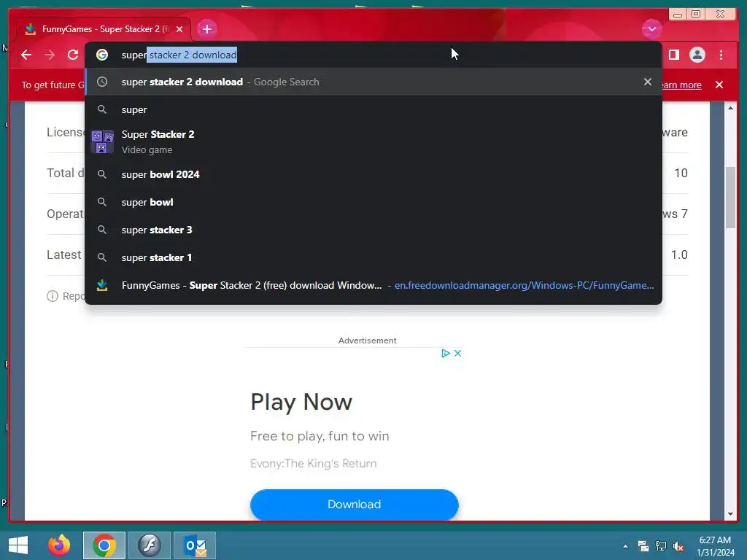Image resolution: width=747 pixels, height=560 pixels.
Task: Select Super Stacker 2 video game suggestion
Action: tap(373, 142)
